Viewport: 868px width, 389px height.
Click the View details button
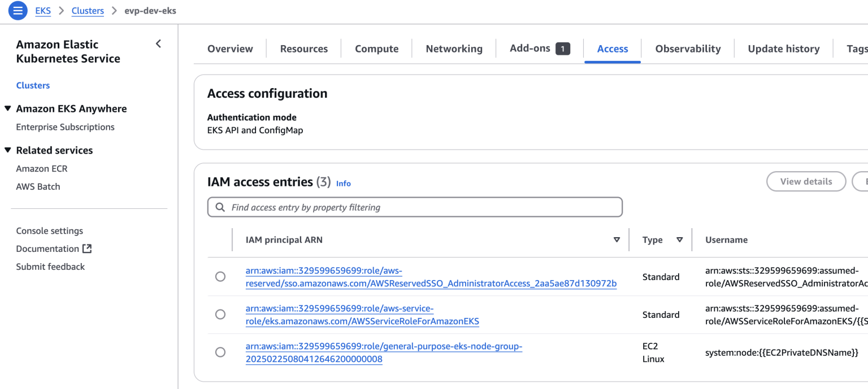[806, 181]
